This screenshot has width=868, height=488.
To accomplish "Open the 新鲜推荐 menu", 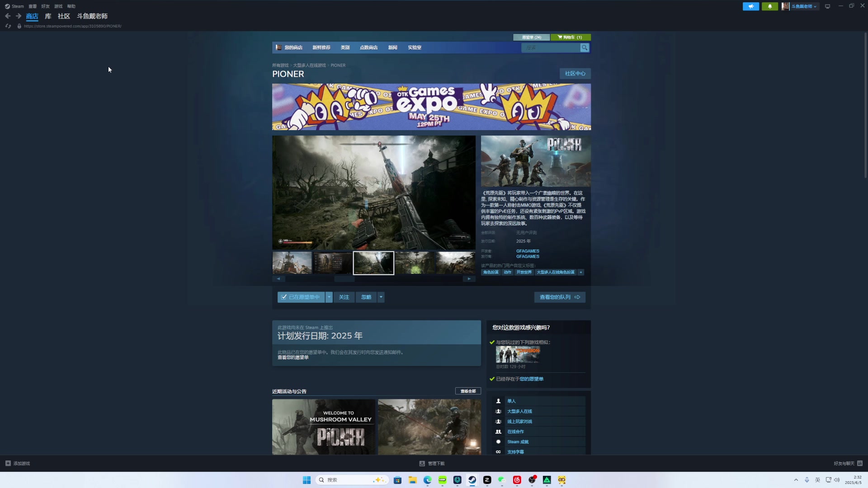I will tap(321, 47).
